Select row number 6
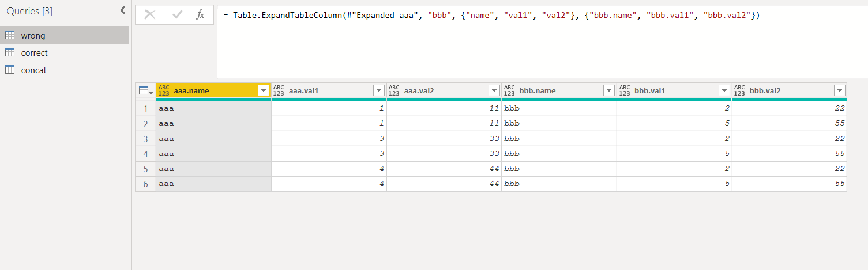 (x=145, y=184)
